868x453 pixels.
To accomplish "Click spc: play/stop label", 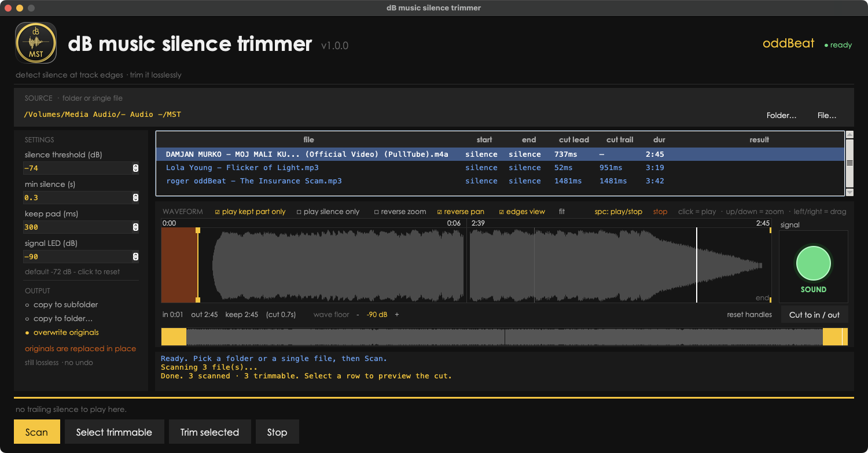I will [x=619, y=212].
